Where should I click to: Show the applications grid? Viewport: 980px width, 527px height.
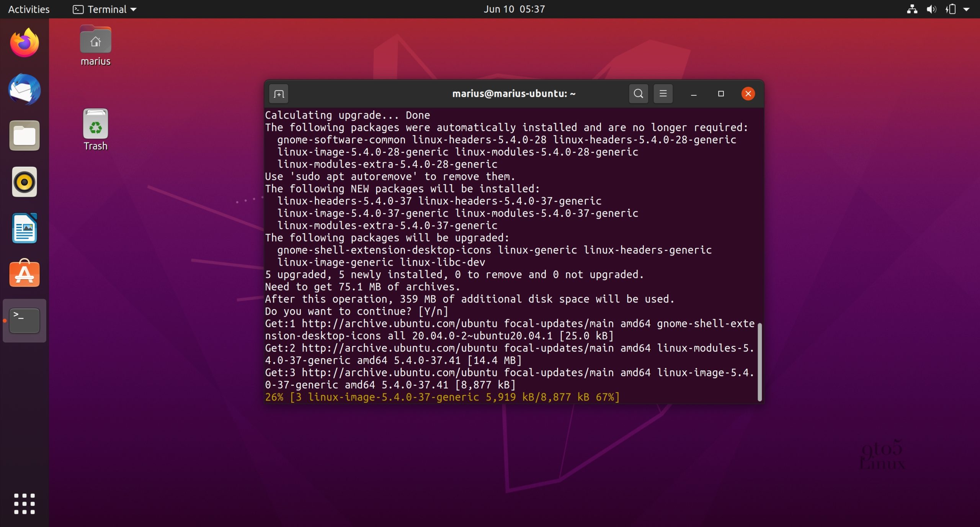coord(24,504)
